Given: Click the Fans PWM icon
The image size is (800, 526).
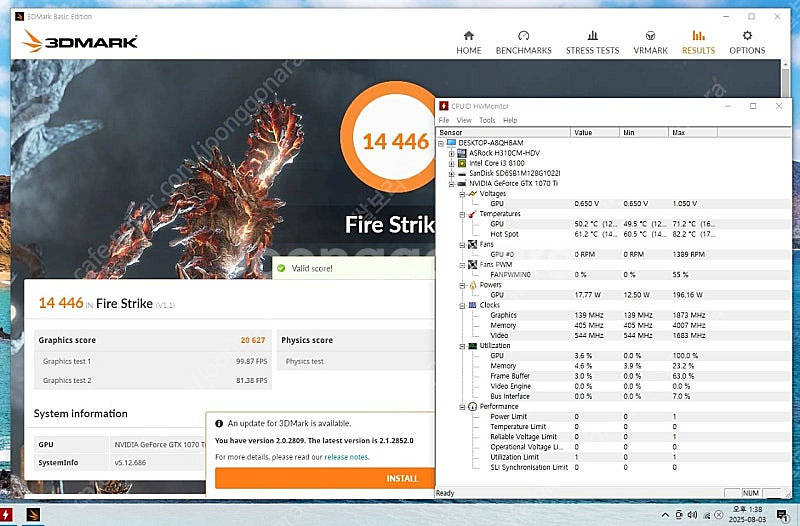Looking at the screenshot, I should (472, 265).
